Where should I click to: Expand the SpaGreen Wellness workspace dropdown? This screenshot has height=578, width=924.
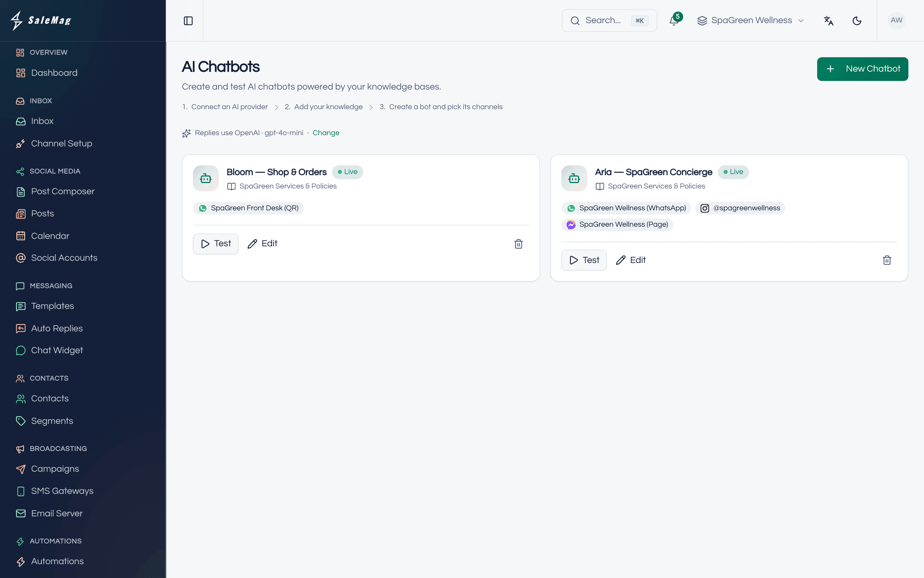751,21
